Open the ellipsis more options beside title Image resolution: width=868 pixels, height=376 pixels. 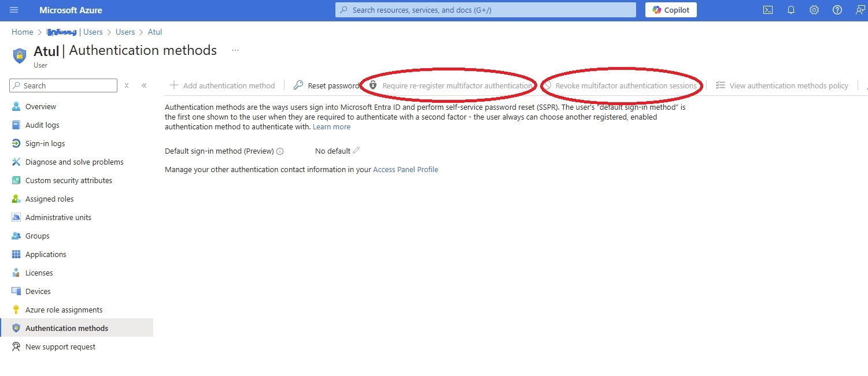(x=235, y=50)
